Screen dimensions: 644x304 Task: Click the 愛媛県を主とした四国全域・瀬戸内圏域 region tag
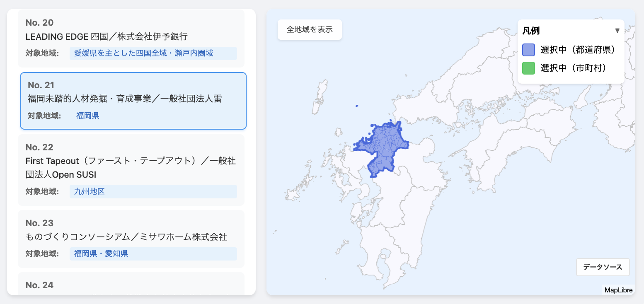(153, 53)
